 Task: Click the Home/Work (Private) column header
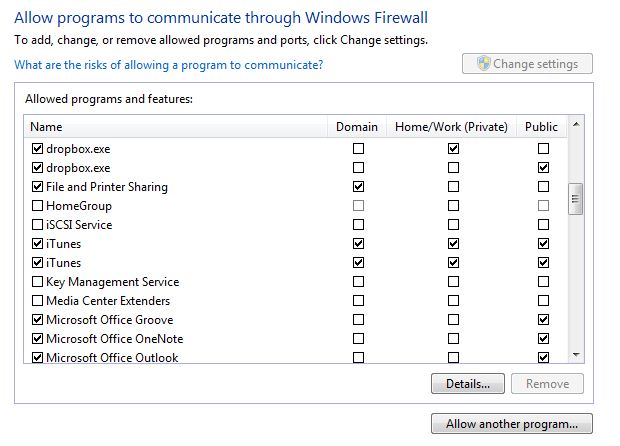click(452, 127)
